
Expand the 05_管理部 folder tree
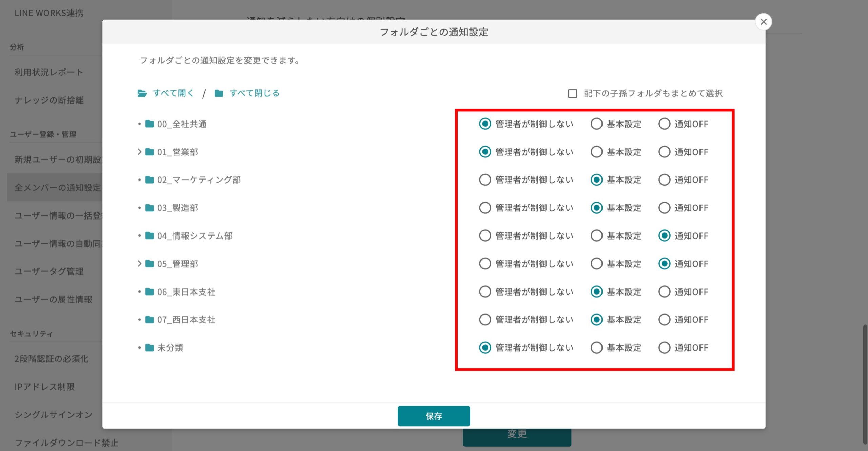coord(139,264)
